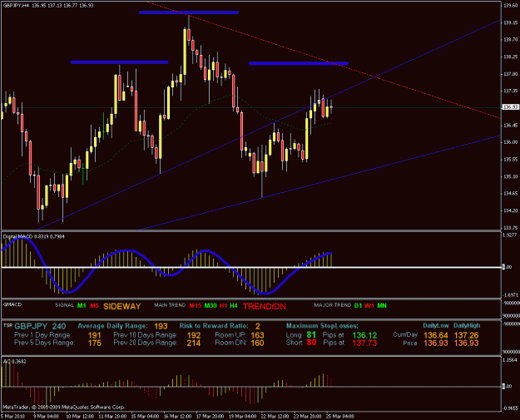Viewport: 520px width, 420px height.
Task: Click the Long stop price 136.12
Action: coord(364,335)
